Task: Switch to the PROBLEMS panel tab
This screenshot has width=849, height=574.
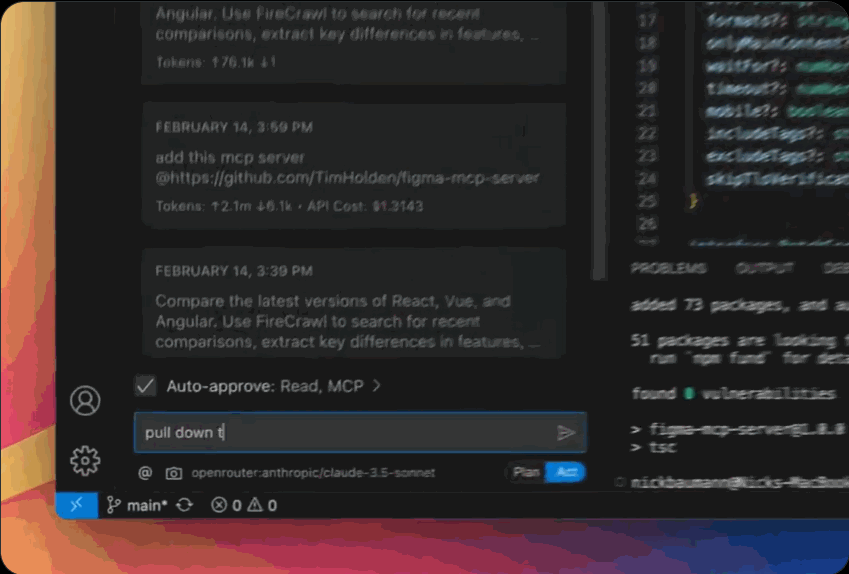Action: coord(668,268)
